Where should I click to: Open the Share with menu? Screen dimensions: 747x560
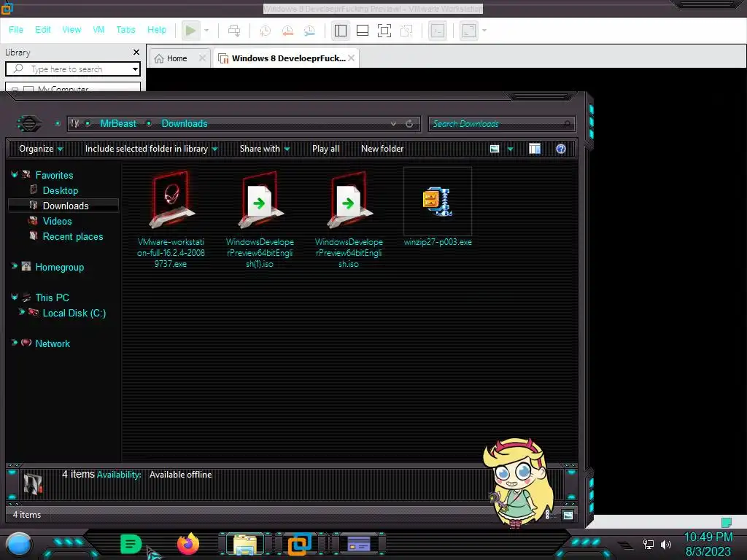[x=264, y=149]
